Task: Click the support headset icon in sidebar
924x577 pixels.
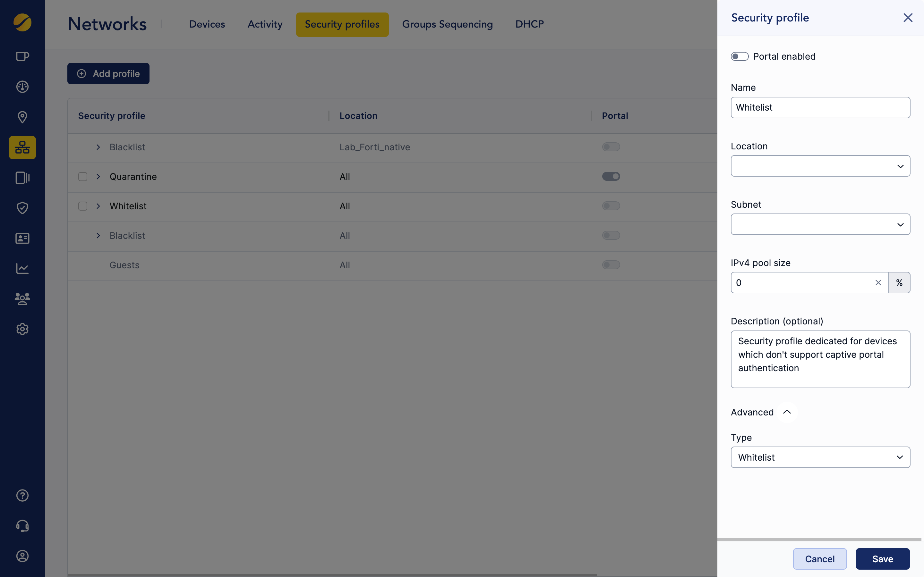Action: coord(22,525)
